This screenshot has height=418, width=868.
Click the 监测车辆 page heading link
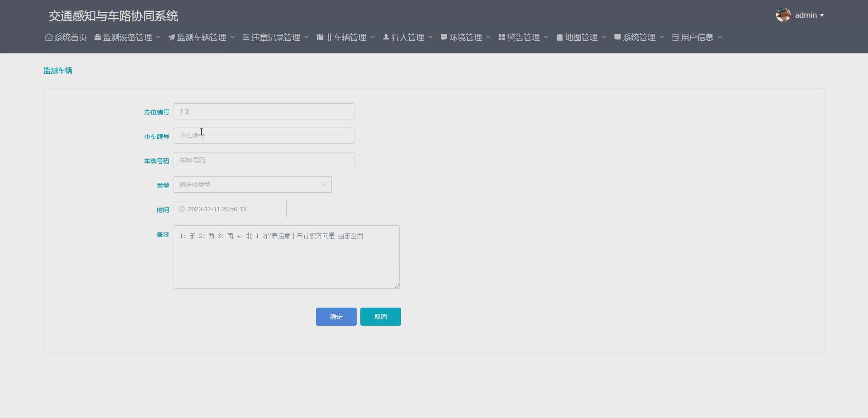[57, 71]
